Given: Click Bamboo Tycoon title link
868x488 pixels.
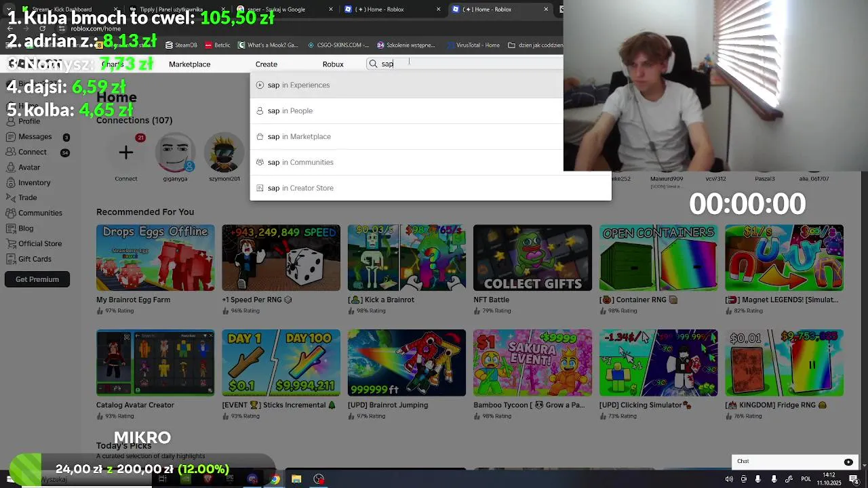Looking at the screenshot, I should (529, 405).
